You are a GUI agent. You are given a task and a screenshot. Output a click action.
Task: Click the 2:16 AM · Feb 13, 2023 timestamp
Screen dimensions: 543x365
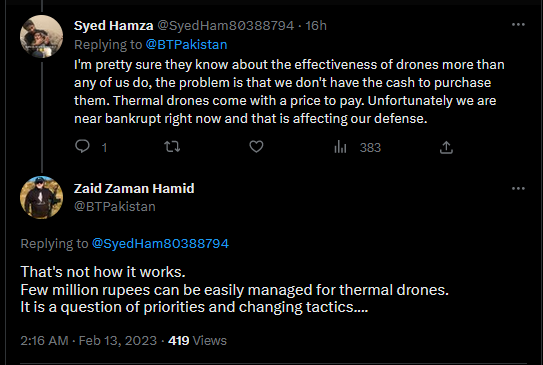pyautogui.click(x=89, y=340)
